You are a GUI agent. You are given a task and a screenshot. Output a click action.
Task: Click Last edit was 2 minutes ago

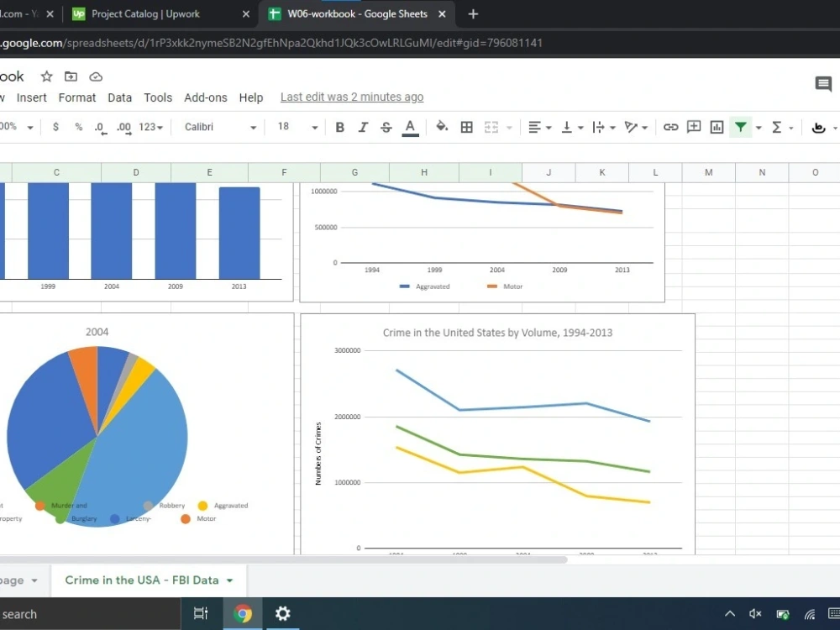point(352,97)
